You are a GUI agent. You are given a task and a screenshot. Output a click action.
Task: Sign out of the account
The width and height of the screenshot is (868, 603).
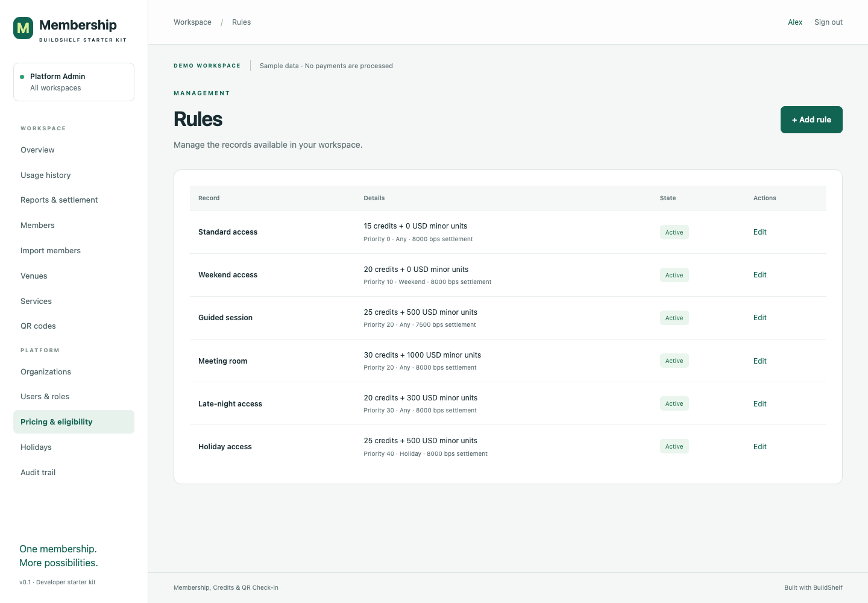[828, 22]
